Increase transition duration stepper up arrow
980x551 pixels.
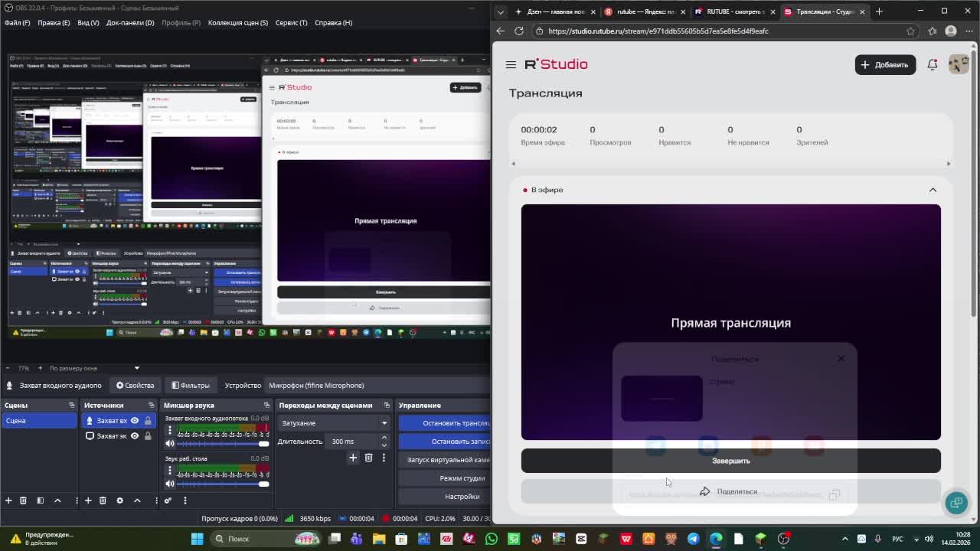point(384,438)
